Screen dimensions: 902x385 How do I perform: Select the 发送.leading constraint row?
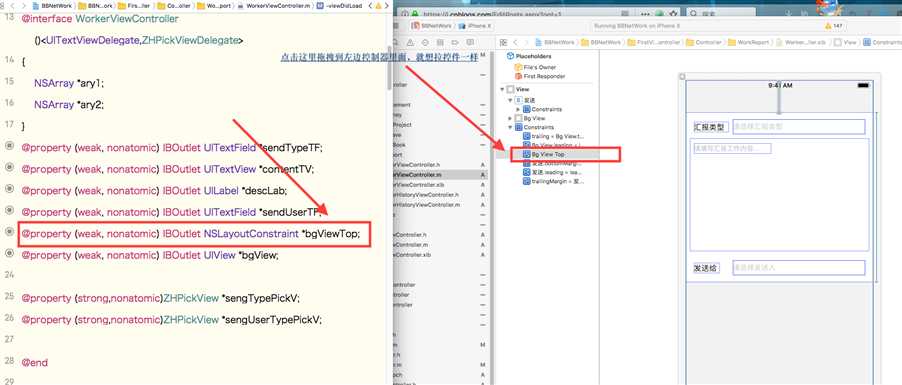(553, 172)
